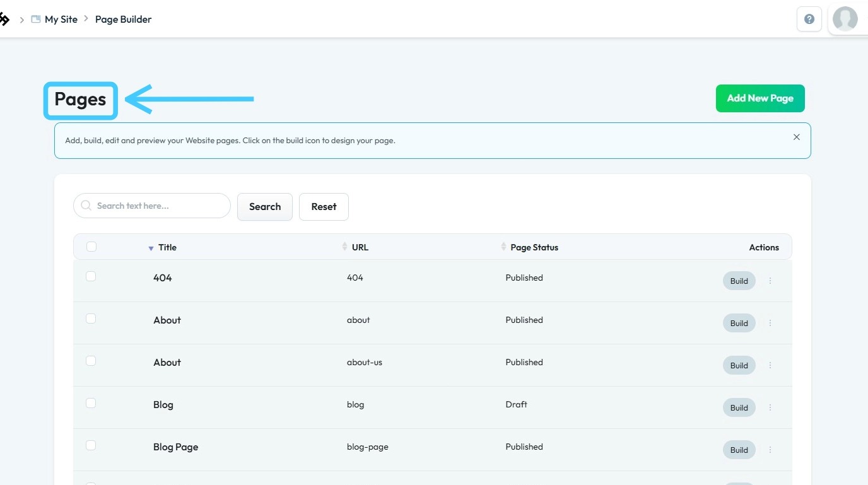
Task: Go to My Site breadcrumb
Action: point(61,20)
